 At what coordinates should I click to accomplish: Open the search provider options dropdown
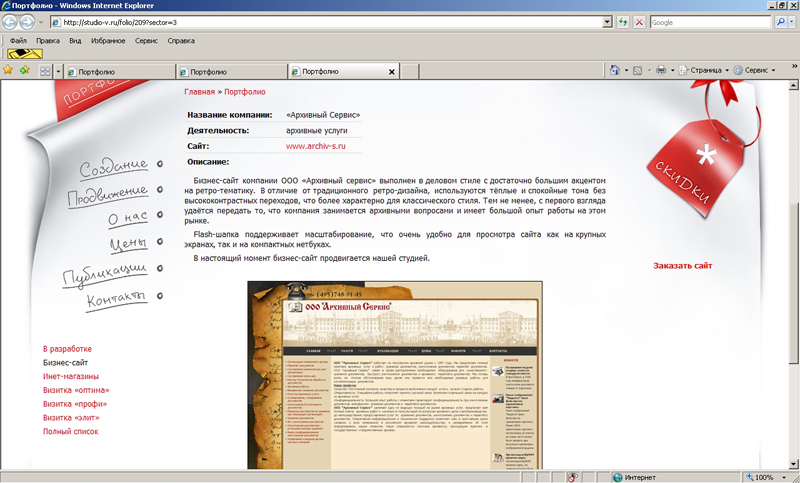point(792,22)
